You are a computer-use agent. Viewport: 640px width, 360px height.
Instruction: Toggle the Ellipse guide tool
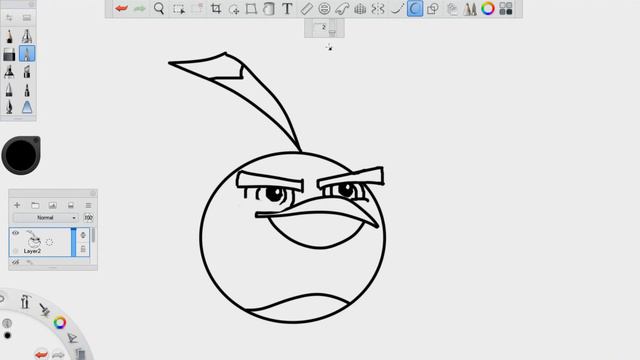click(324, 9)
